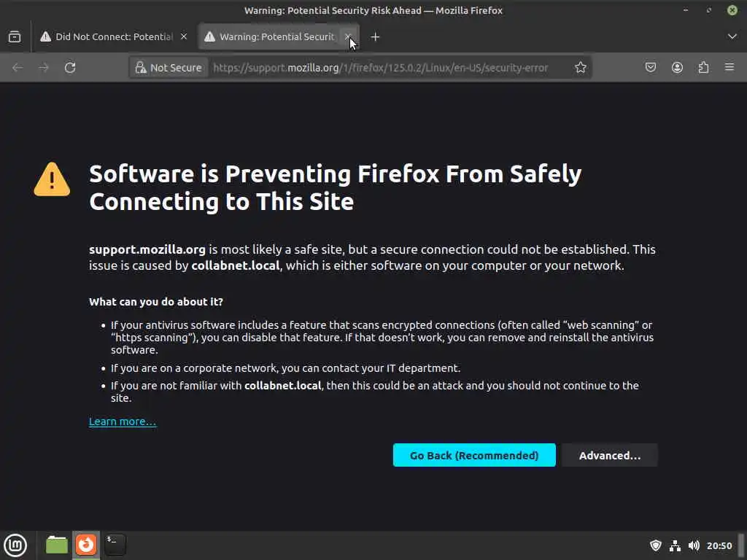Open the Firefox account icon
747x560 pixels.
pyautogui.click(x=677, y=67)
